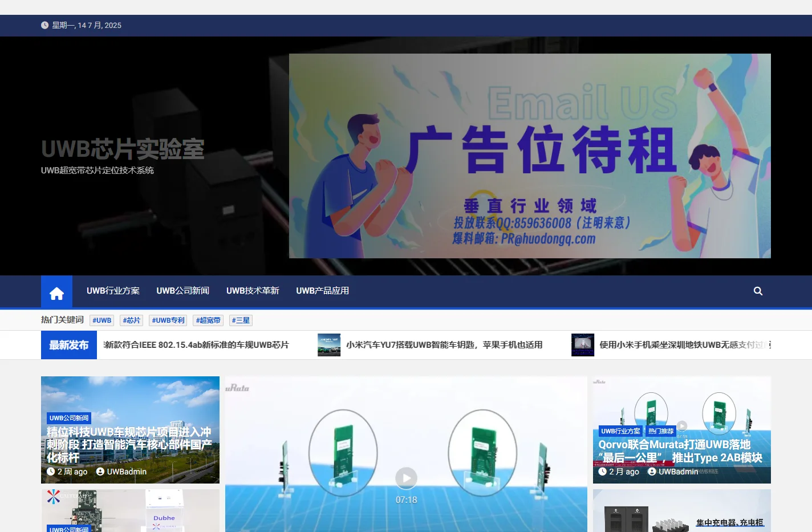Image resolution: width=812 pixels, height=532 pixels.
Task: Click the 热门推荐 badge on Qorvo card
Action: (x=661, y=431)
